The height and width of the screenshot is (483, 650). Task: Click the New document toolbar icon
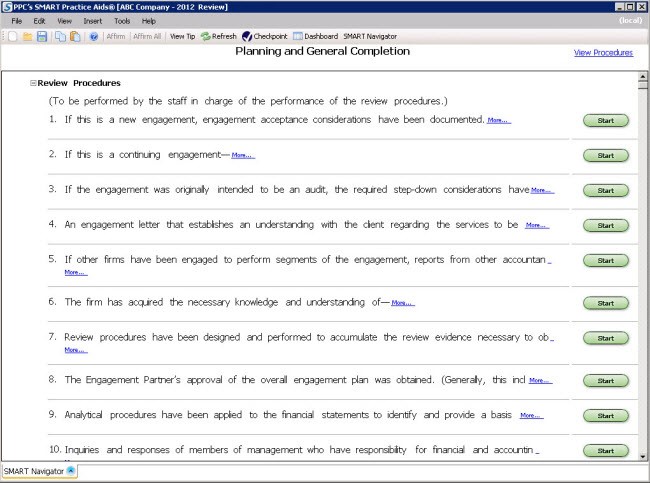point(10,36)
